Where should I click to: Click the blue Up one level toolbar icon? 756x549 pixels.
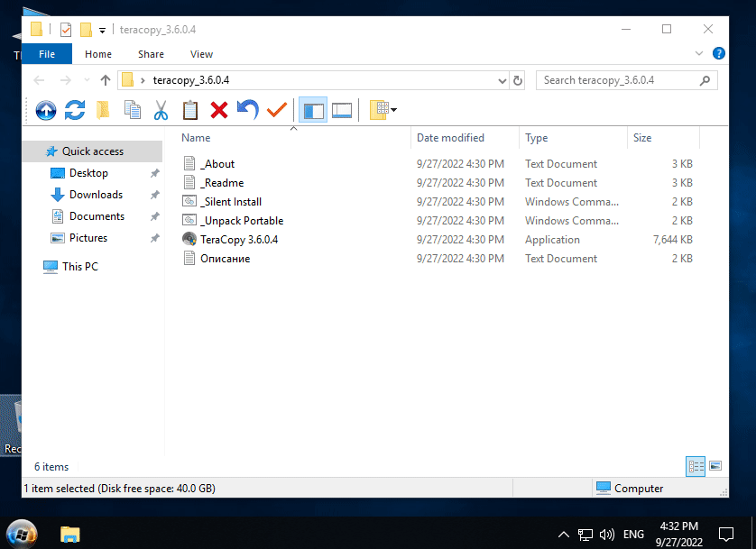coord(46,110)
